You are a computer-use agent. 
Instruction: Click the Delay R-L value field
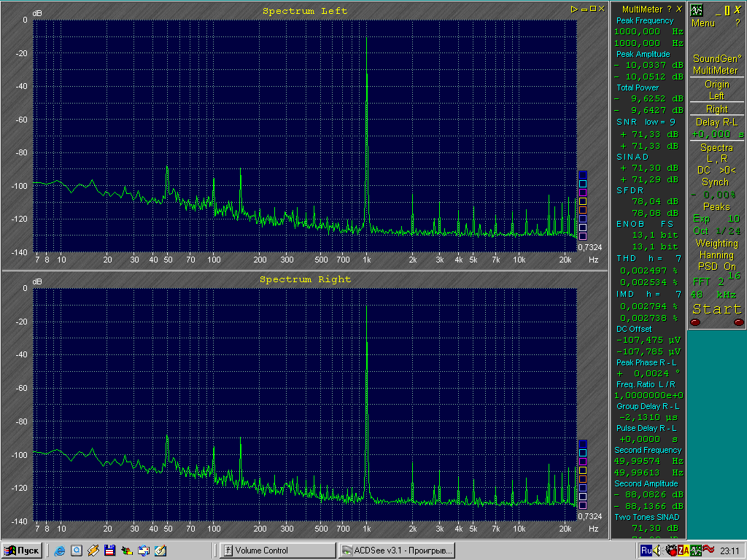[716, 134]
